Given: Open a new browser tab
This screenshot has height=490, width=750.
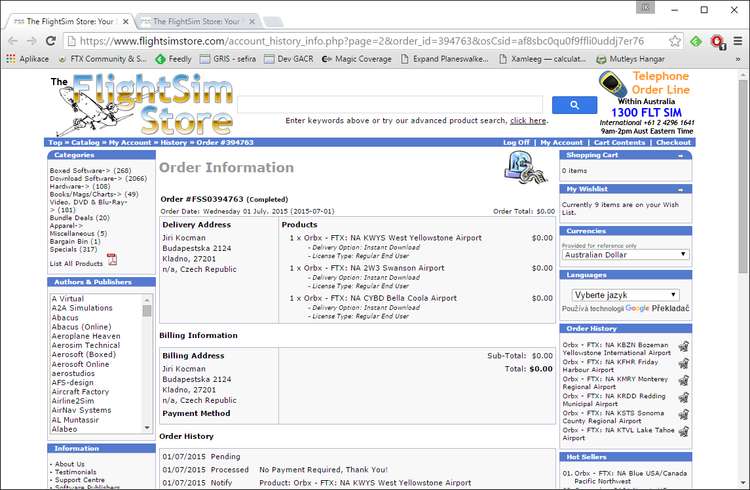Looking at the screenshot, I should pyautogui.click(x=273, y=22).
